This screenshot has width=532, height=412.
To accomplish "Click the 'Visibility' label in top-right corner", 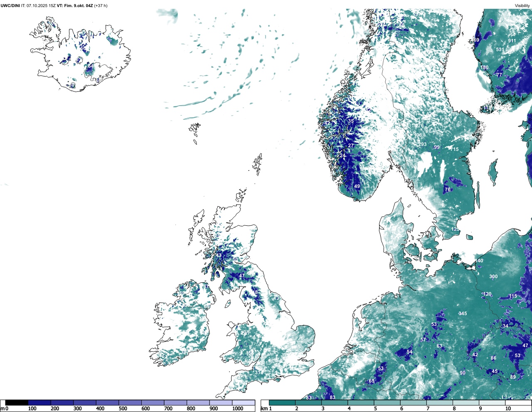I will 522,6.
